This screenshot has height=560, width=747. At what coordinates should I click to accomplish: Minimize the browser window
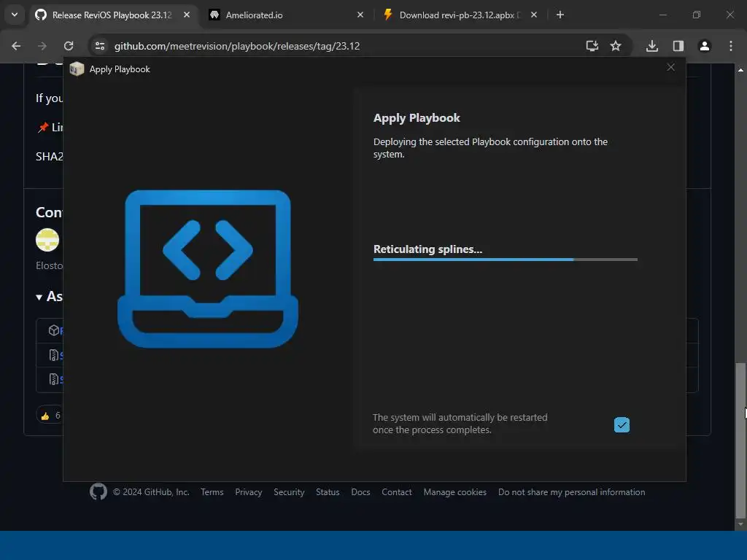[662, 15]
